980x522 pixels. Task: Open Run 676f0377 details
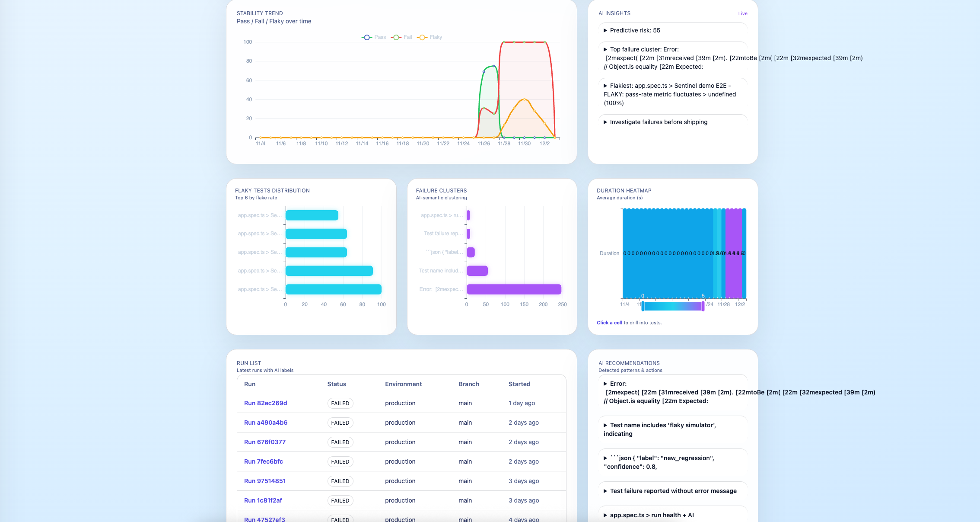coord(264,442)
